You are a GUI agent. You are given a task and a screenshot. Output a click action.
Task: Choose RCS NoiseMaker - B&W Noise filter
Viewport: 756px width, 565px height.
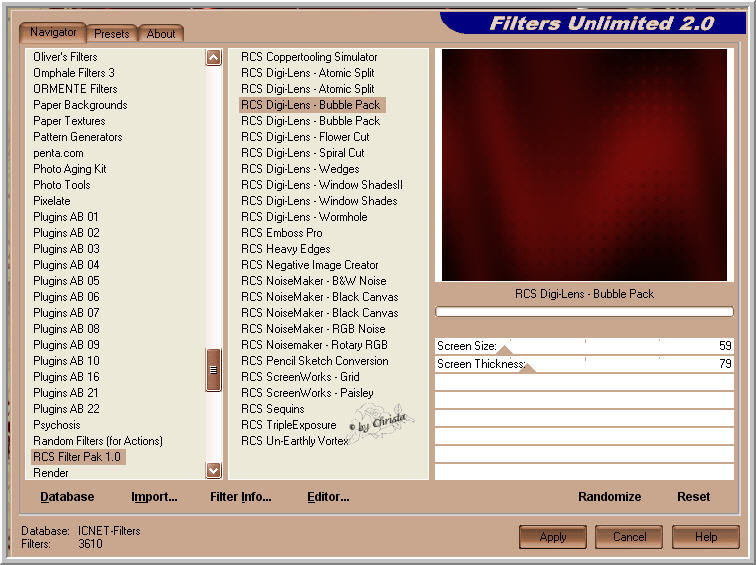click(314, 281)
